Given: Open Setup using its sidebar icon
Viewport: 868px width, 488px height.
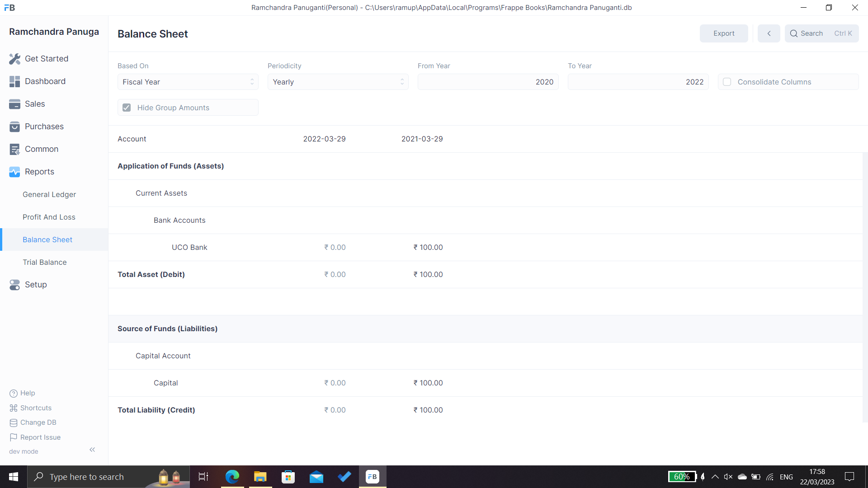Looking at the screenshot, I should [15, 285].
